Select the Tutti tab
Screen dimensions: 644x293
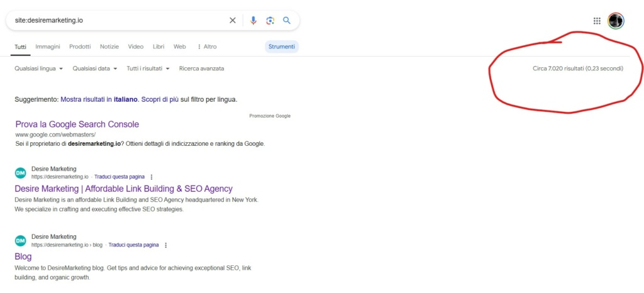[x=21, y=47]
